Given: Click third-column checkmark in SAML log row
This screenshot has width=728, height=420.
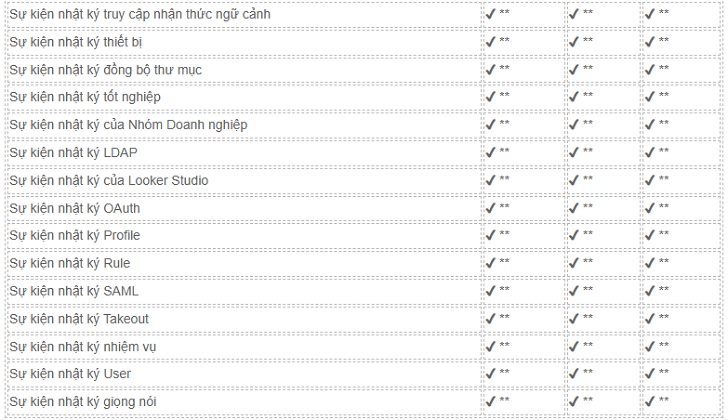Looking at the screenshot, I should tap(650, 291).
